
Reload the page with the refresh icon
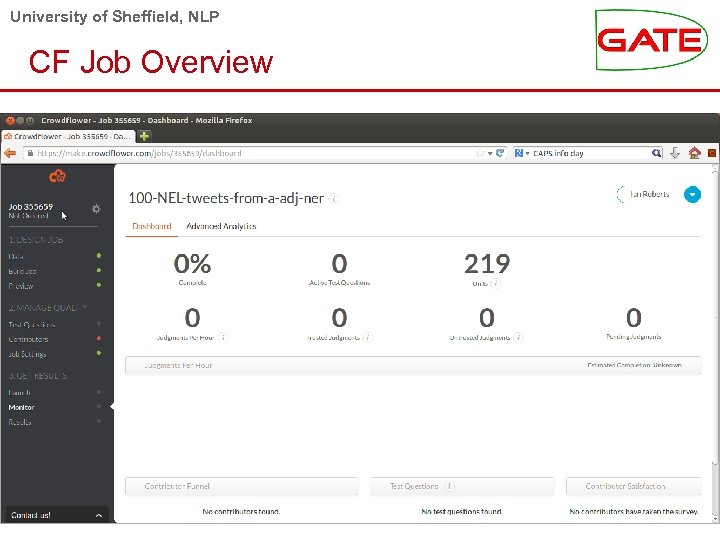click(500, 153)
